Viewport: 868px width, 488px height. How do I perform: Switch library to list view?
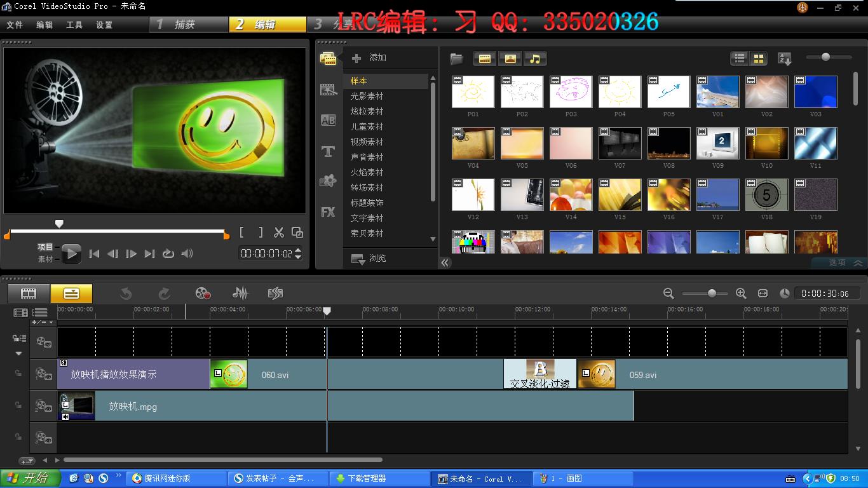click(740, 59)
